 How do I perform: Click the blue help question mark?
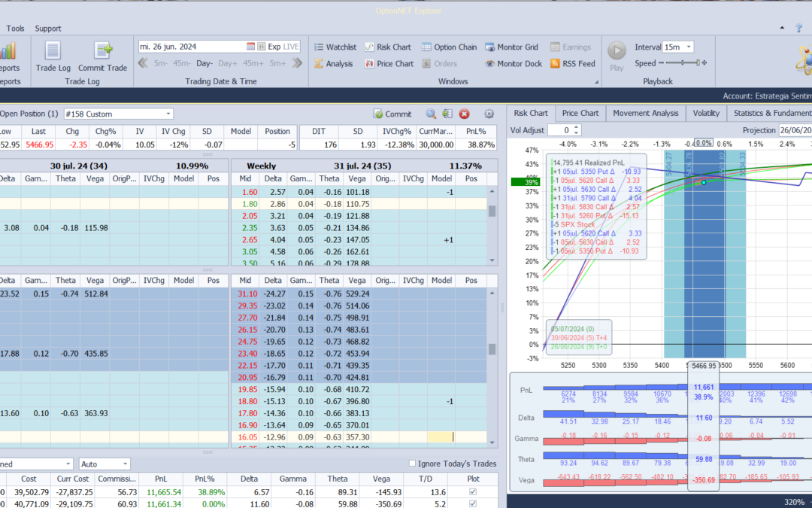[799, 29]
